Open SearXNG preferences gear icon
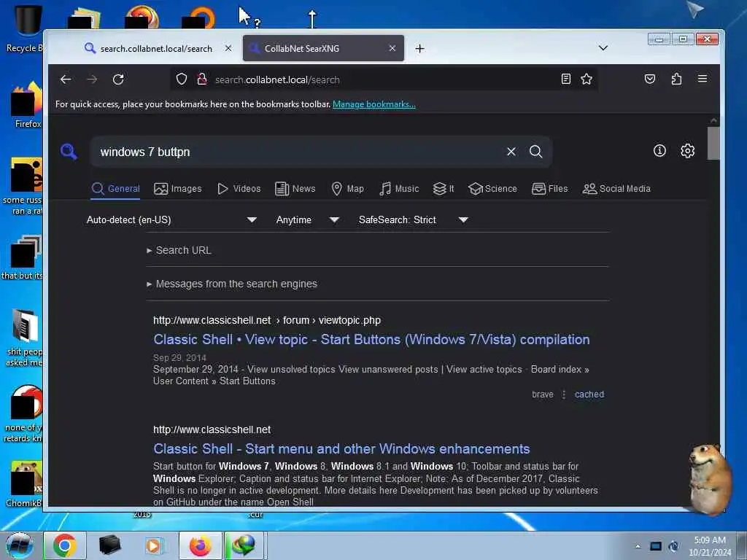The height and width of the screenshot is (560, 747). tap(687, 151)
